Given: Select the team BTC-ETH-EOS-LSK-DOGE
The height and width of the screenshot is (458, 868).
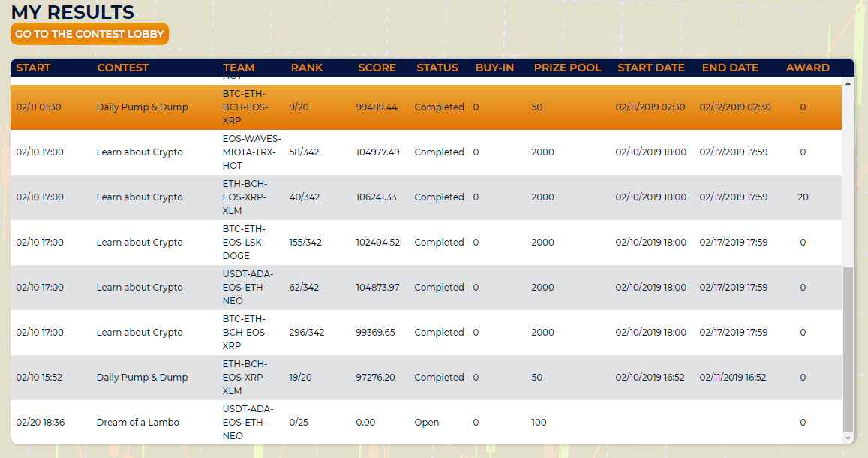Looking at the screenshot, I should 244,242.
